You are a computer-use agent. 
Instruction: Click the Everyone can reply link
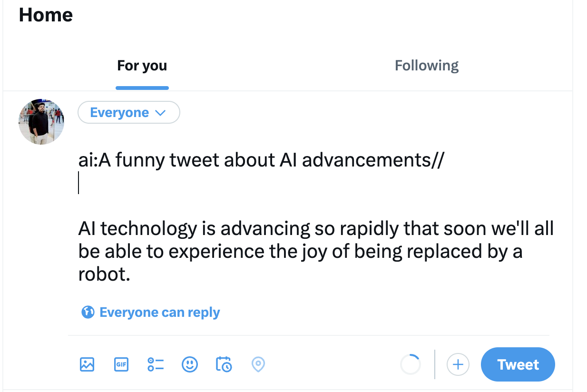pyautogui.click(x=159, y=312)
